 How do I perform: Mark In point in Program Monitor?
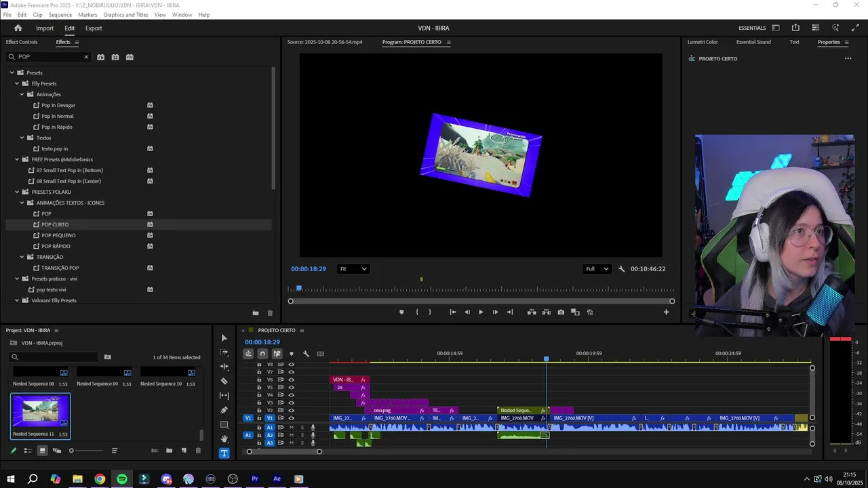417,312
